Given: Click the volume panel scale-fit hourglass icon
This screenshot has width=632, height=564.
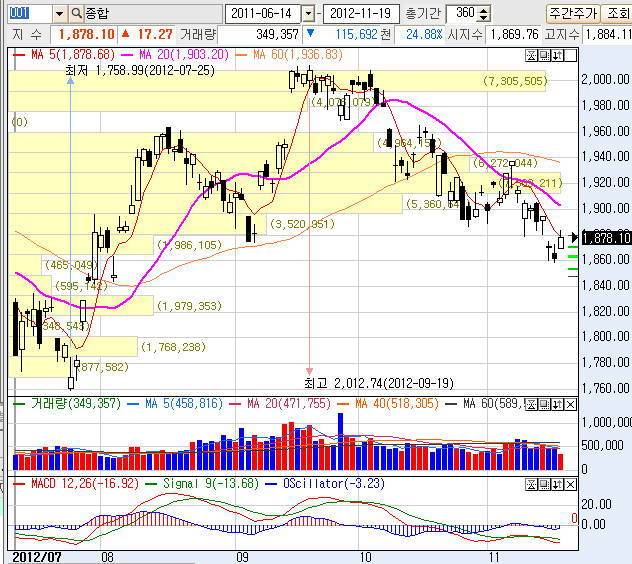Looking at the screenshot, I should click(x=532, y=404).
